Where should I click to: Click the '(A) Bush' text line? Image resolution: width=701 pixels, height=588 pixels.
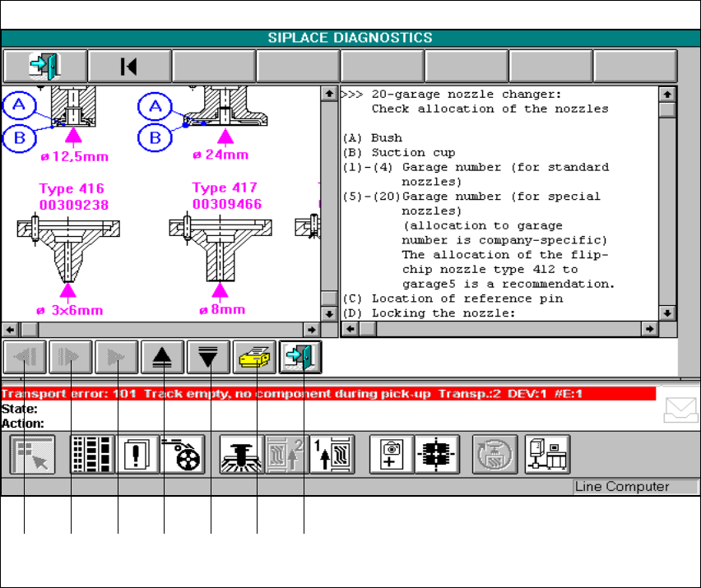coord(373,137)
